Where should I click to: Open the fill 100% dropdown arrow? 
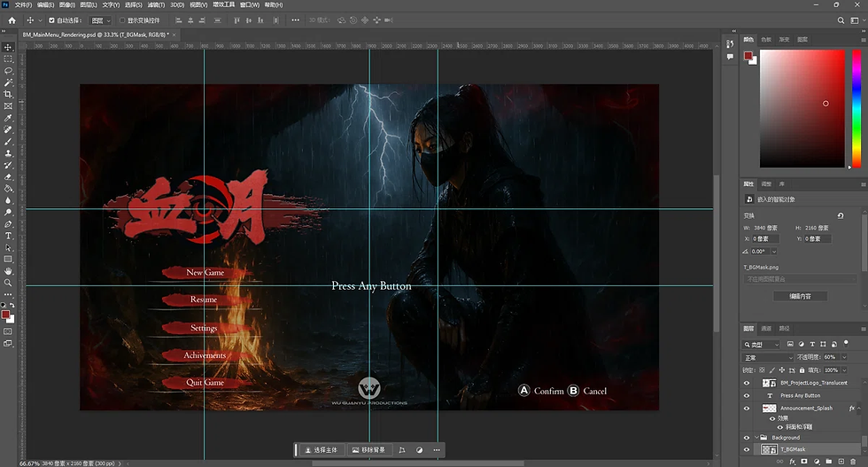coord(844,370)
